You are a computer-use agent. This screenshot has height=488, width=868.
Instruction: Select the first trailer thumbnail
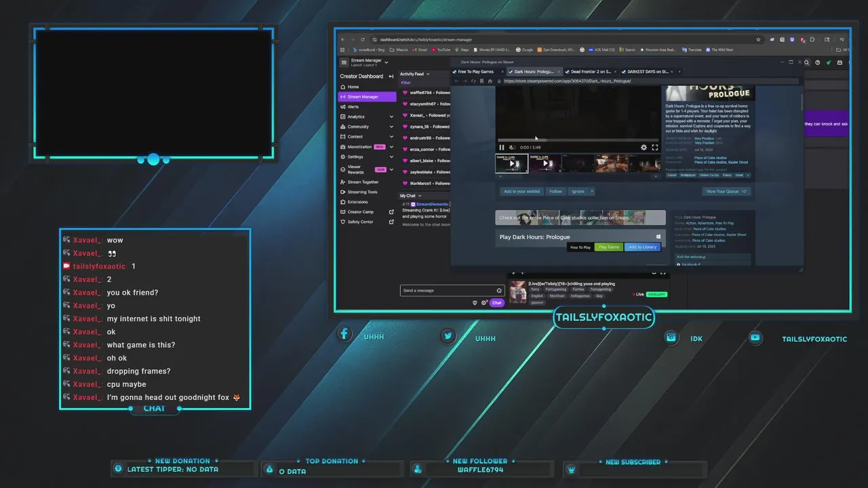coord(512,163)
